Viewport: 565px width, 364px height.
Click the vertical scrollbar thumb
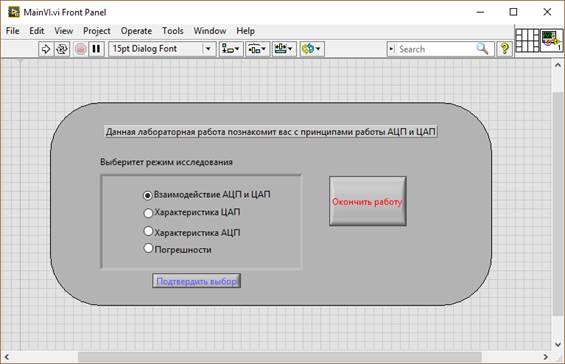click(x=558, y=204)
